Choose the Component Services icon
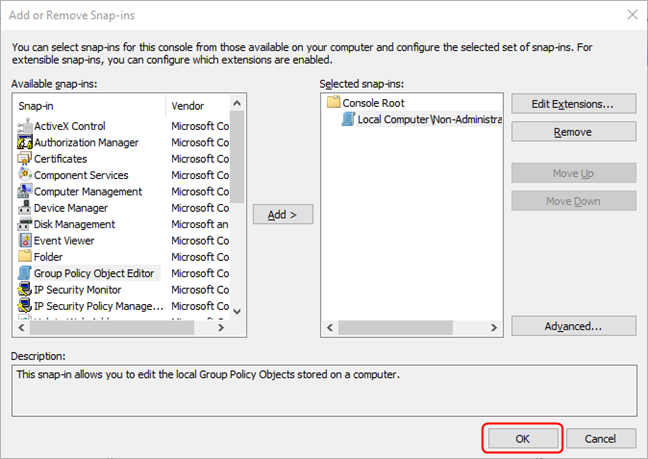Viewport: 648px width, 459px height. 26,175
